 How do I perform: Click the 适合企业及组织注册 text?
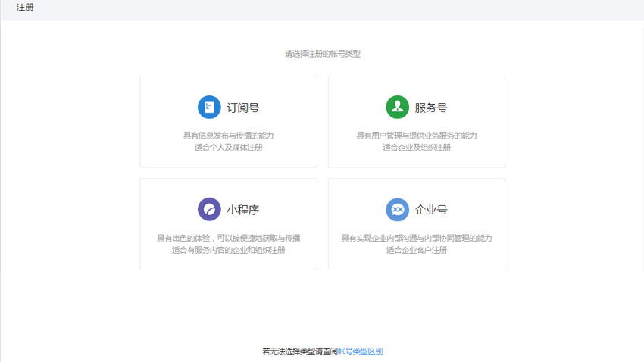coord(417,148)
